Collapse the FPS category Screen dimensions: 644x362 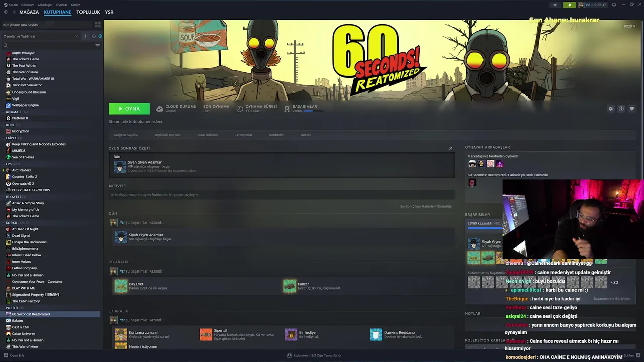(3, 164)
